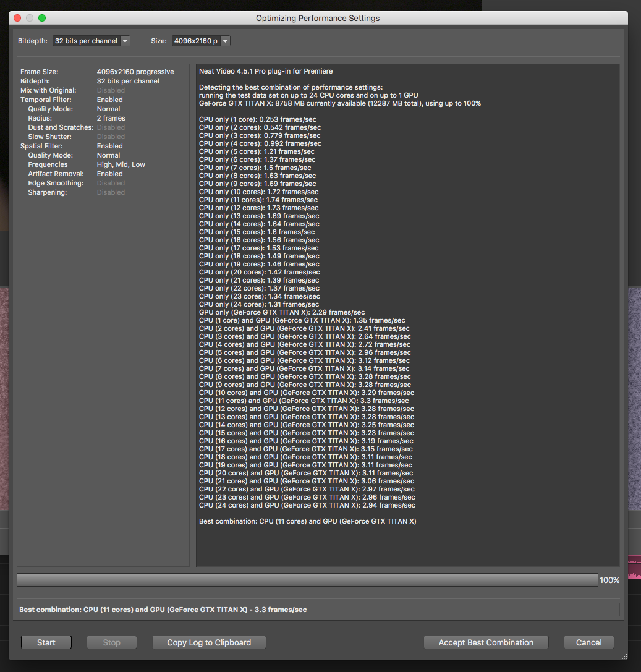Click the 100% progress bar
Image resolution: width=641 pixels, height=672 pixels.
pos(307,580)
